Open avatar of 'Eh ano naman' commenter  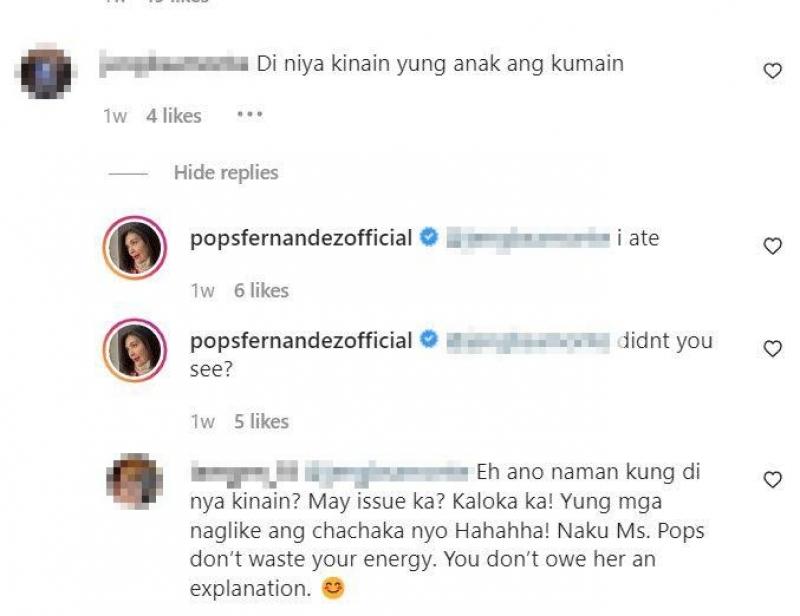coord(135,481)
